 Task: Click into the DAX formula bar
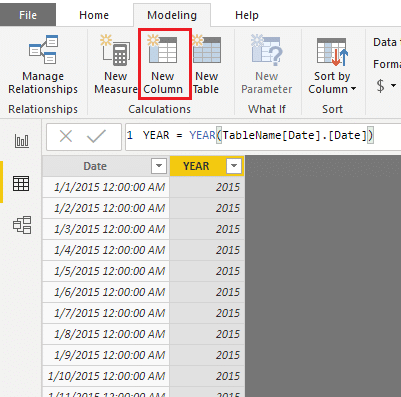point(263,136)
